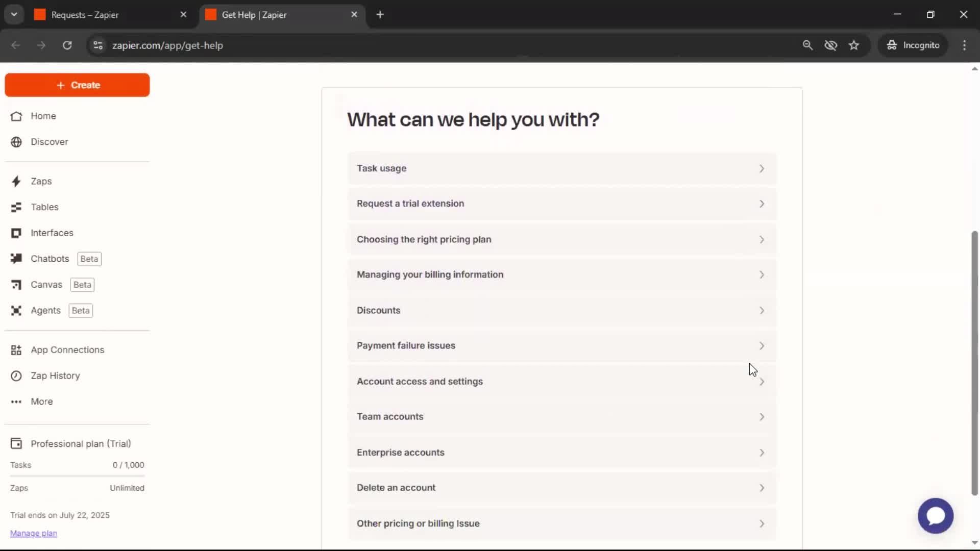Bookmark this page with star icon
Image resolution: width=980 pixels, height=551 pixels.
tap(854, 45)
